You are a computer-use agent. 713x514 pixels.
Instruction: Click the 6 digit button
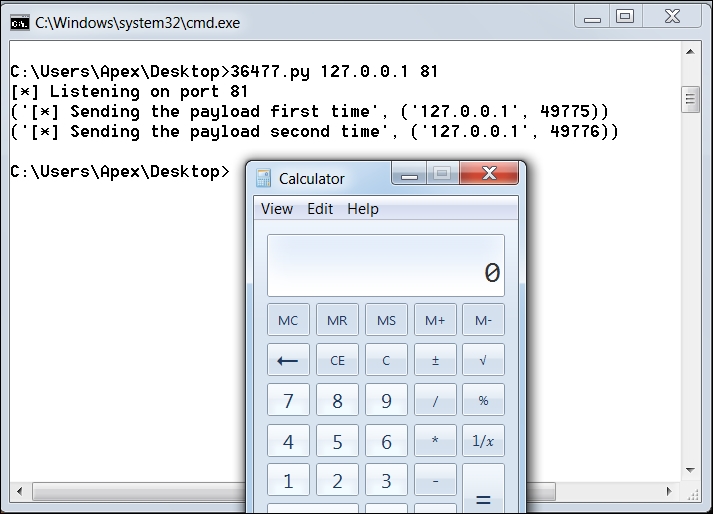[386, 440]
